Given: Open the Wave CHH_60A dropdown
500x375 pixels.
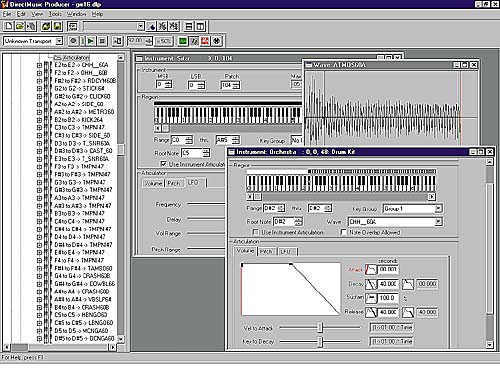Looking at the screenshot, I should 438,222.
